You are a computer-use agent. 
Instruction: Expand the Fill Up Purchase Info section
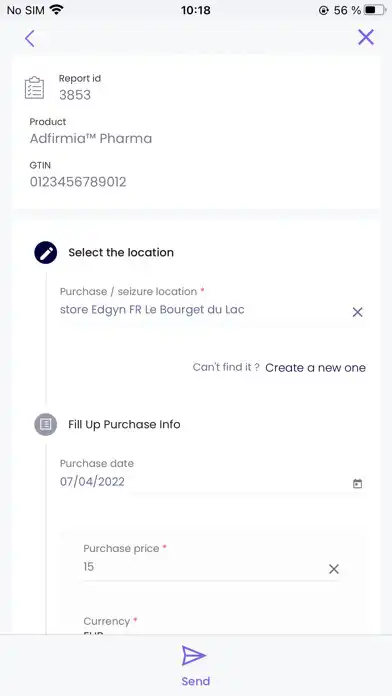pyautogui.click(x=124, y=424)
